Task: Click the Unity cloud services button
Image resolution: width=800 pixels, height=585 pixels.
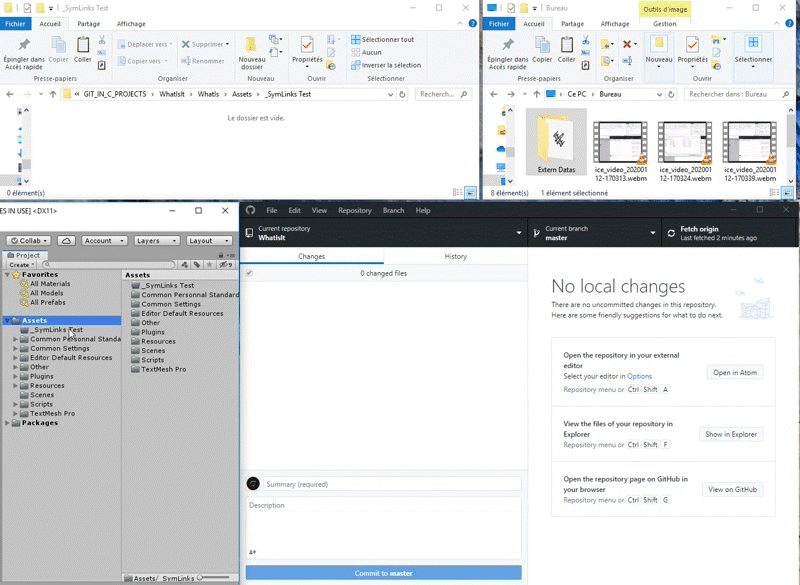Action: coord(66,241)
